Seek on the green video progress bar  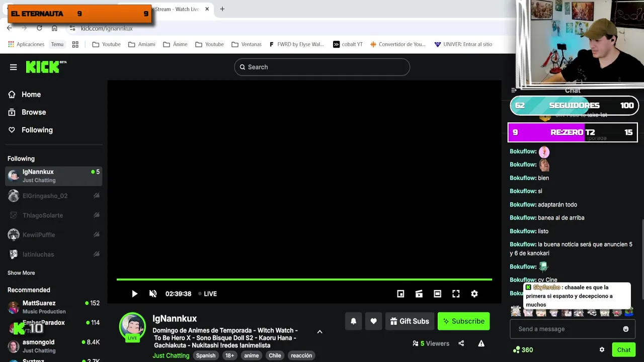pyautogui.click(x=304, y=280)
